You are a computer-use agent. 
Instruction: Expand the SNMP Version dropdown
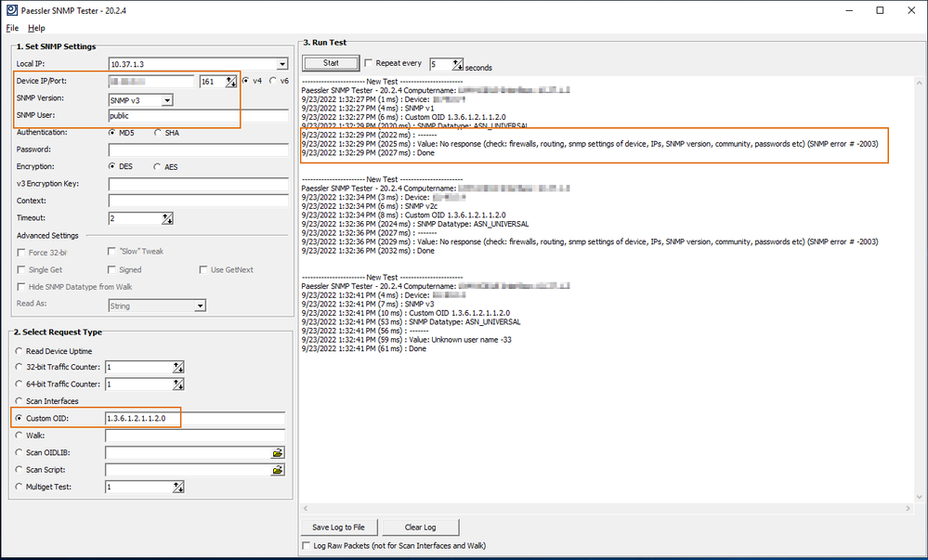pos(166,99)
